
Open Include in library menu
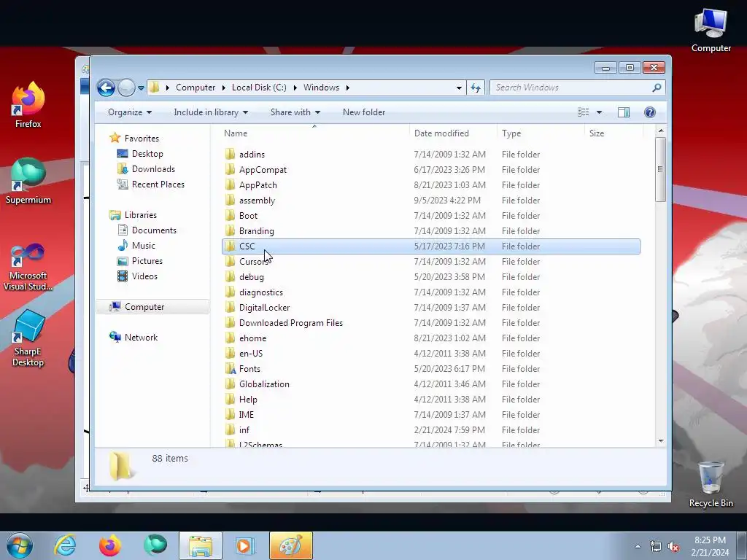tap(211, 112)
